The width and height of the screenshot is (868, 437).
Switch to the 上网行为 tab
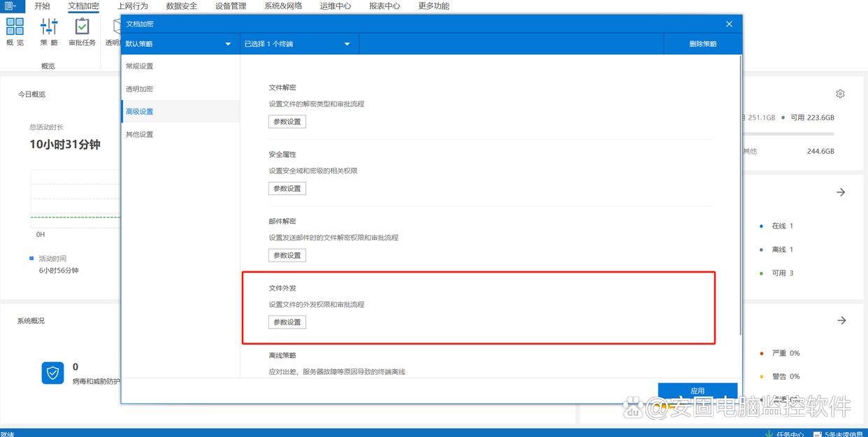tap(133, 6)
